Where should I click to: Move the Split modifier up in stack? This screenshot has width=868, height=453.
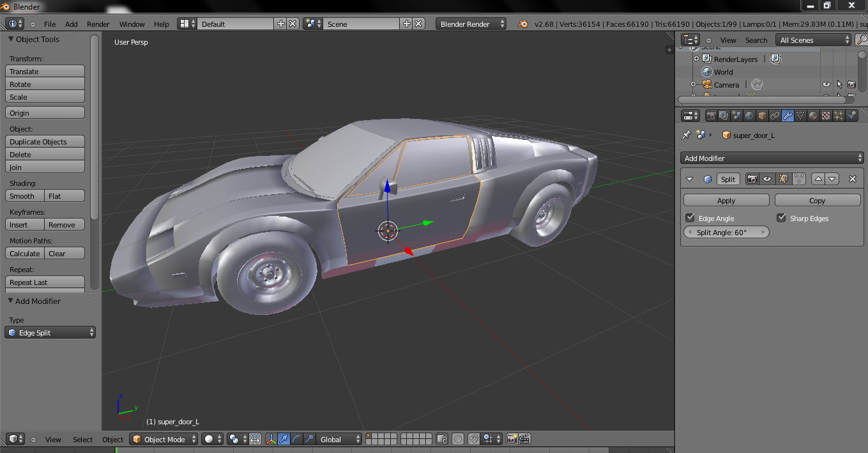(818, 179)
